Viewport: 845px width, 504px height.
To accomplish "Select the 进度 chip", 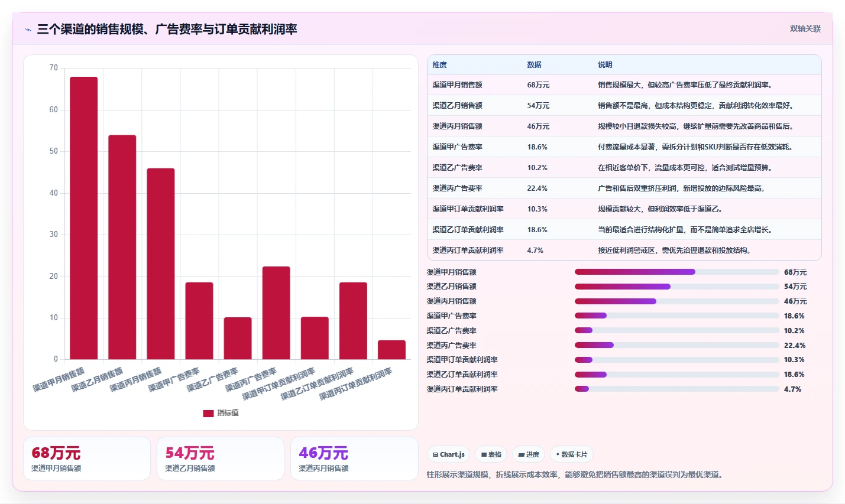I will (529, 454).
